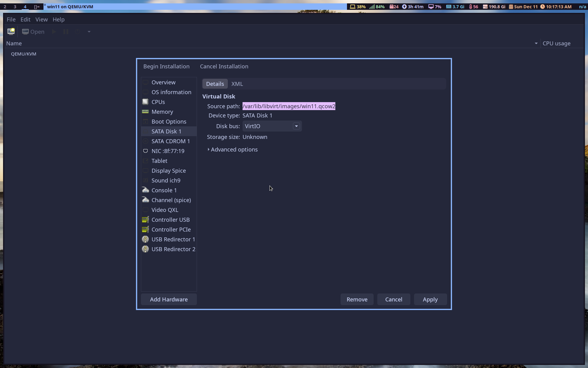Click the NIC :8f:77:19 network icon

pos(145,151)
